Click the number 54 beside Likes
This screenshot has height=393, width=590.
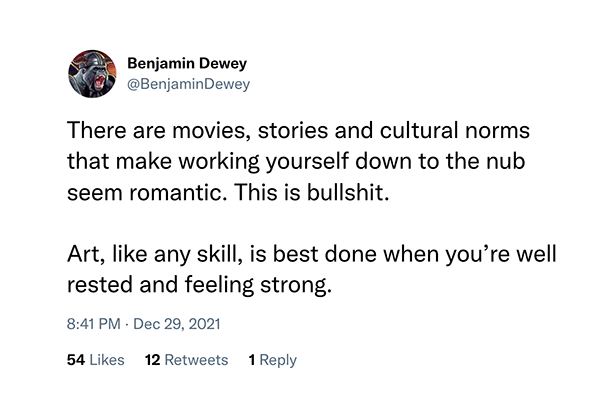point(76,360)
